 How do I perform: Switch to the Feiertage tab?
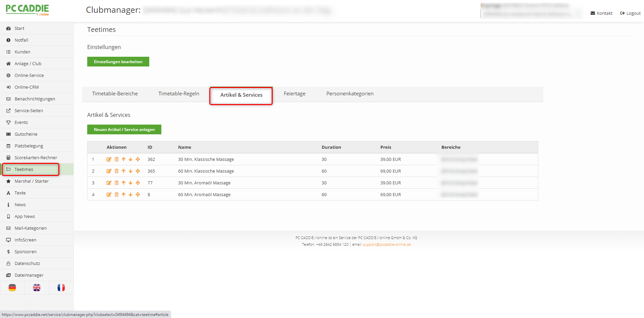click(x=294, y=94)
